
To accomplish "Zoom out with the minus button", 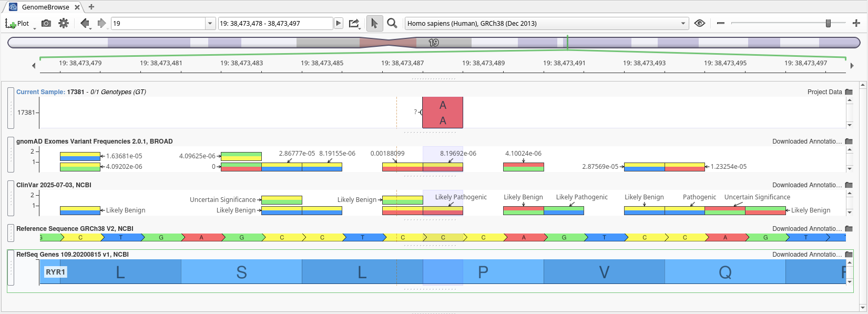I will click(x=720, y=23).
